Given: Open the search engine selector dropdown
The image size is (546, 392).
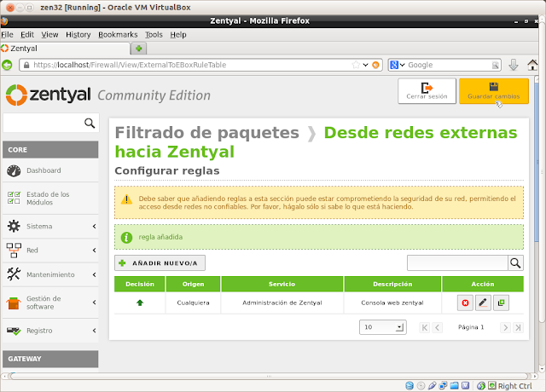Looking at the screenshot, I should coord(403,65).
